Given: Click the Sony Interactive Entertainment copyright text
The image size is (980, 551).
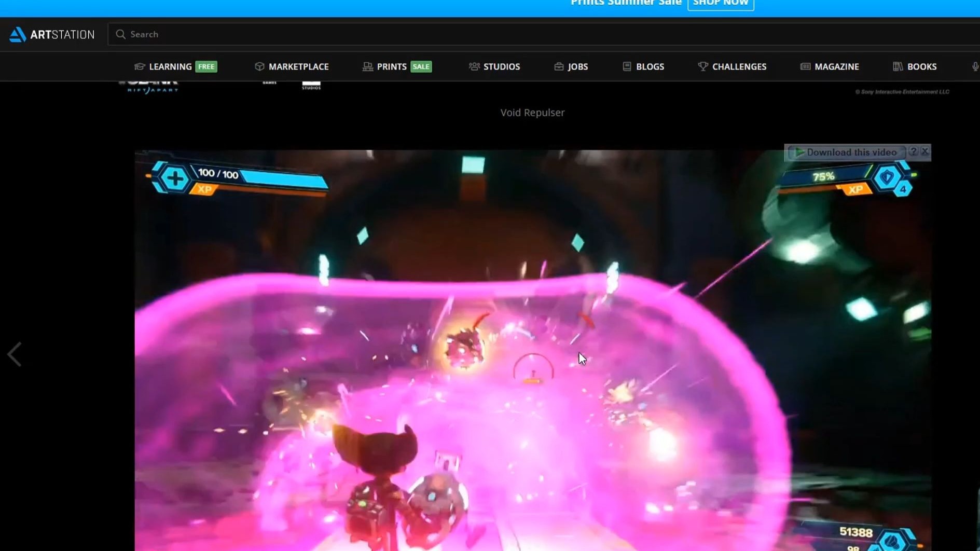Looking at the screenshot, I should point(902,92).
